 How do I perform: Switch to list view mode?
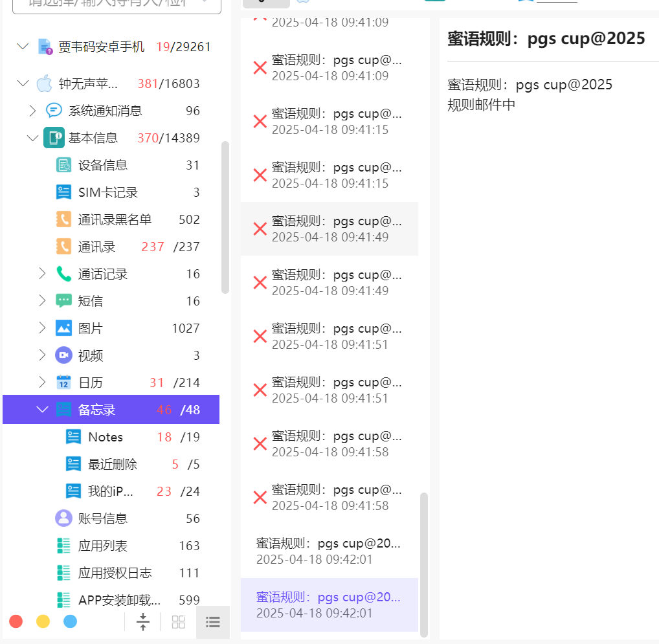(213, 622)
